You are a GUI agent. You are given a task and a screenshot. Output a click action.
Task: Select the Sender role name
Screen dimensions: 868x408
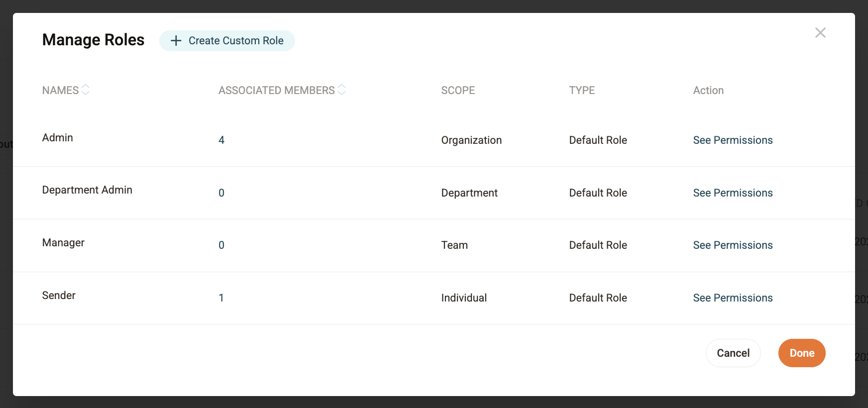(x=59, y=296)
